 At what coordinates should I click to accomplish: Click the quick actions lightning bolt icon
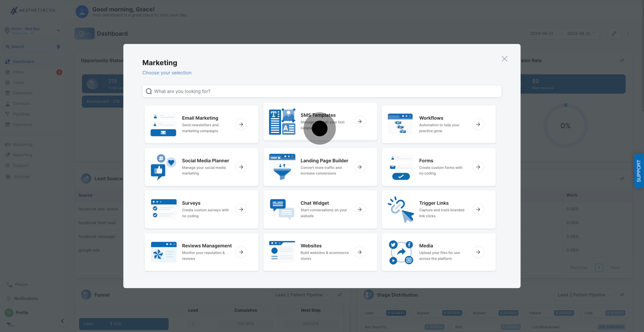coord(58,46)
